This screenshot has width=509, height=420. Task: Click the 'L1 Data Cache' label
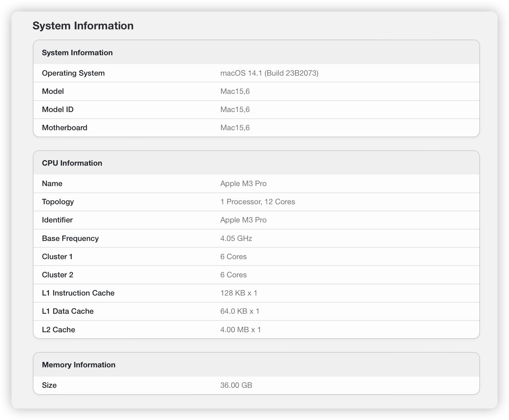(x=68, y=311)
